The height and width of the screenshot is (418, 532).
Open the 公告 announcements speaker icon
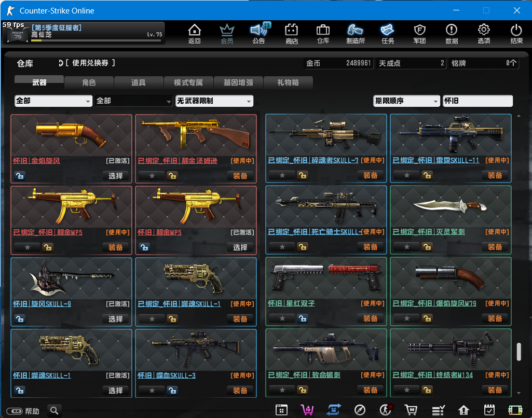click(x=259, y=34)
